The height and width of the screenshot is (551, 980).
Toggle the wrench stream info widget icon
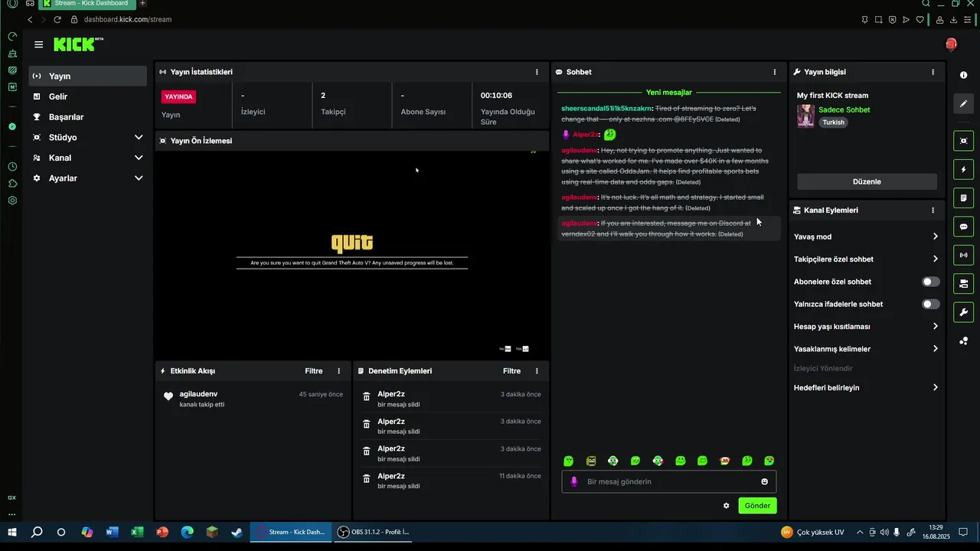pos(963,311)
